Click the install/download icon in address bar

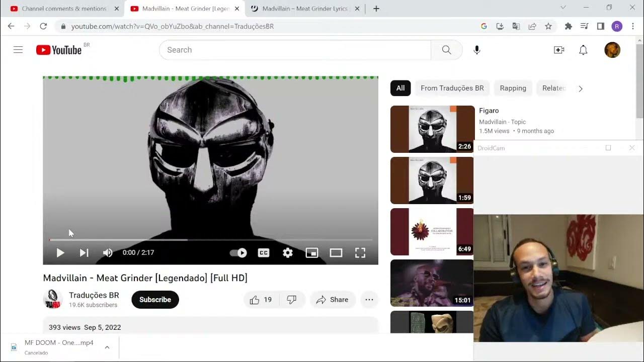500,26
